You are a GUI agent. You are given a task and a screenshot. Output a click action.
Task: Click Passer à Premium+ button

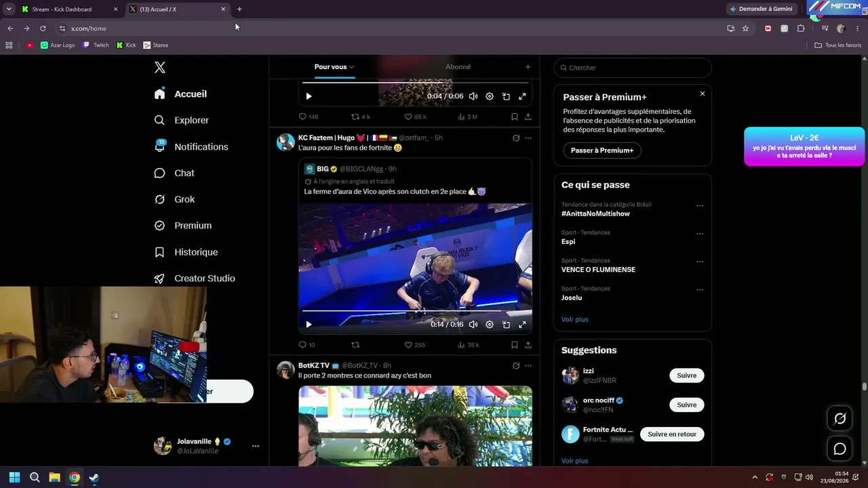point(602,150)
